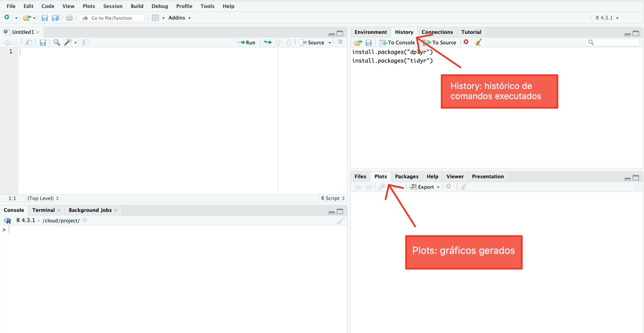644x333 pixels.
Task: Clear console with broom icon
Action: click(x=340, y=220)
